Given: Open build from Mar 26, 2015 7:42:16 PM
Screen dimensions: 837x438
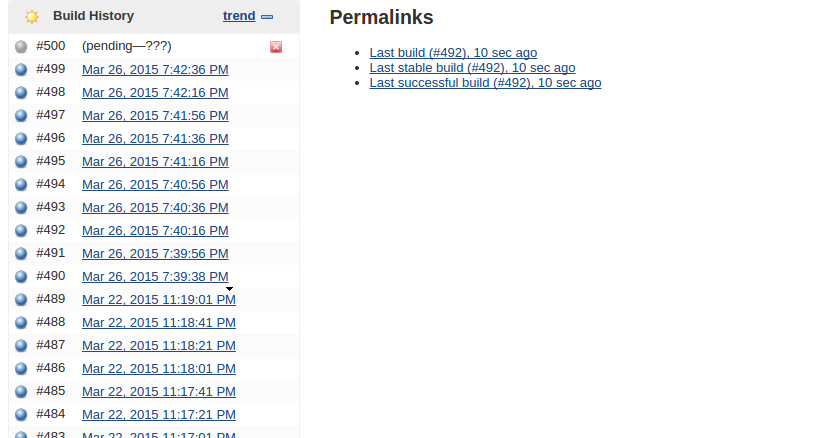Looking at the screenshot, I should [155, 93].
